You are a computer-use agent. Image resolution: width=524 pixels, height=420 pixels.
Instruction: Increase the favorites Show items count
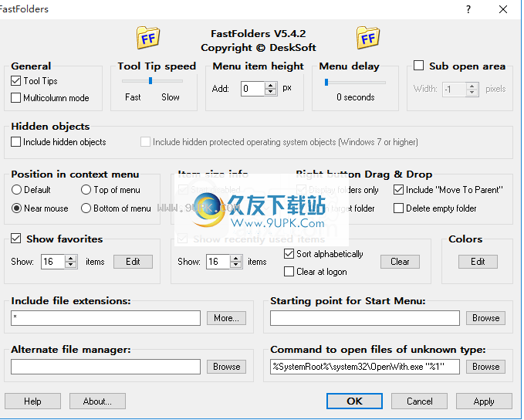click(70, 258)
